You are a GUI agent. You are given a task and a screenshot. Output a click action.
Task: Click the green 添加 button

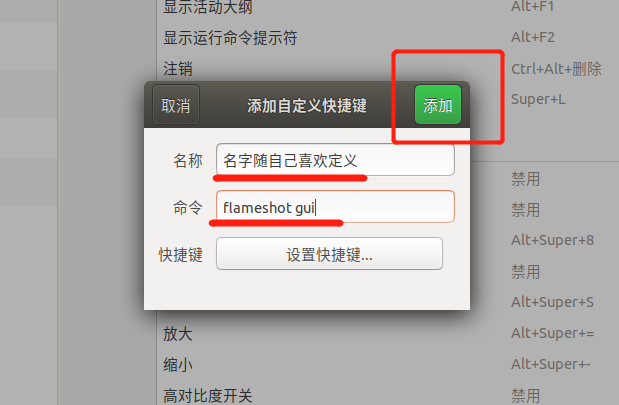tap(437, 105)
